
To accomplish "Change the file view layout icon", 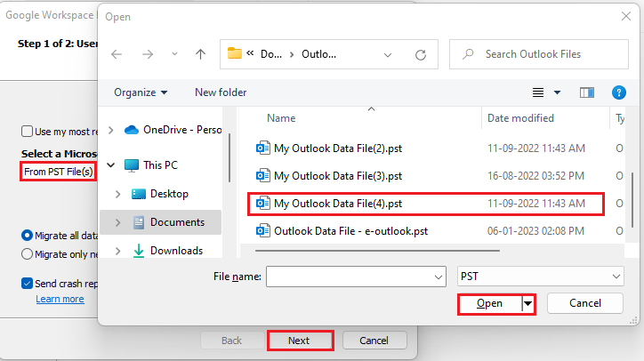I will (x=538, y=92).
